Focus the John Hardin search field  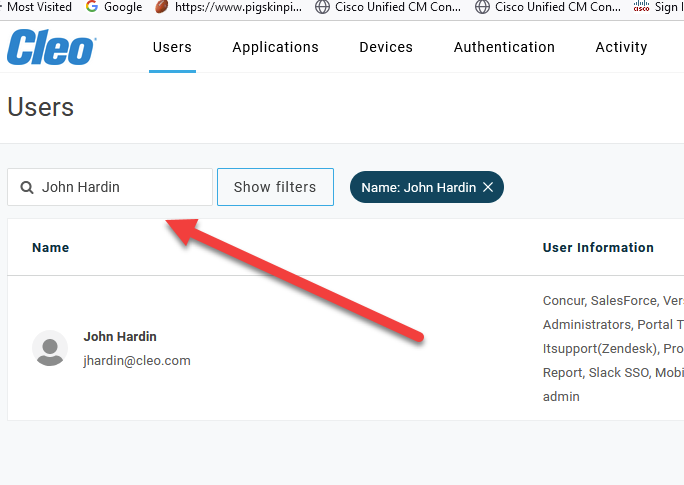(110, 187)
